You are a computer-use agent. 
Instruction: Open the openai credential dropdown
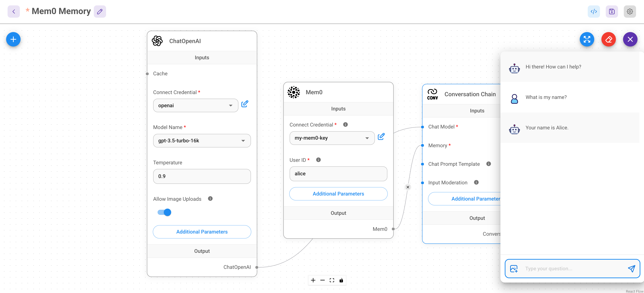click(196, 105)
